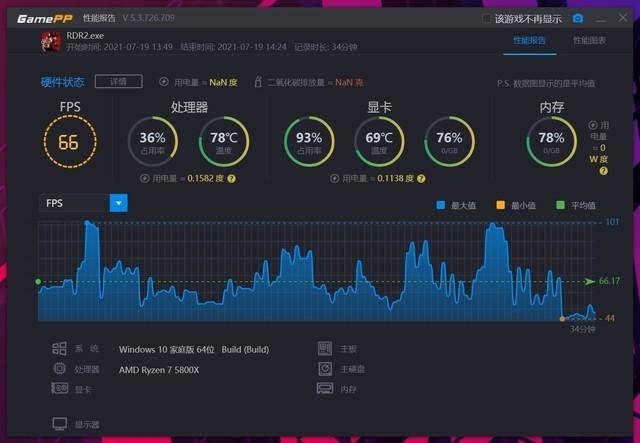This screenshot has width=640, height=443.
Task: Click the RDR2.exe game icon
Action: [x=51, y=42]
